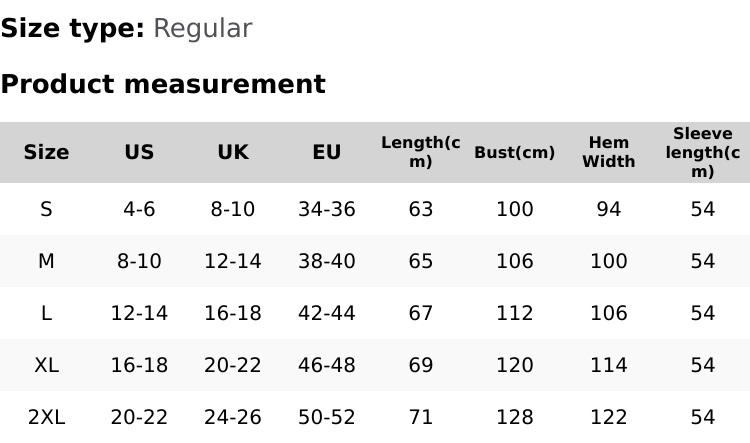Select the 2XL size row label
750x443 pixels.
[x=46, y=417]
